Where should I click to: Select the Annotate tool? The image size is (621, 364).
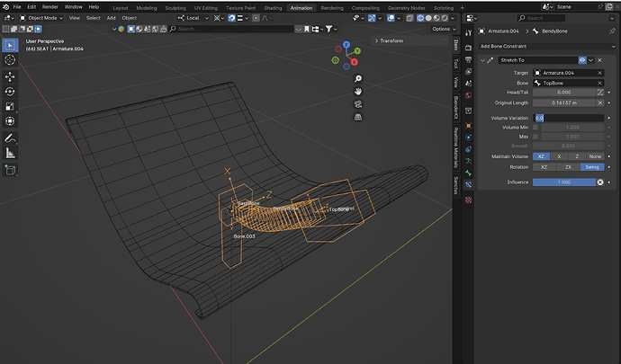tap(10, 138)
